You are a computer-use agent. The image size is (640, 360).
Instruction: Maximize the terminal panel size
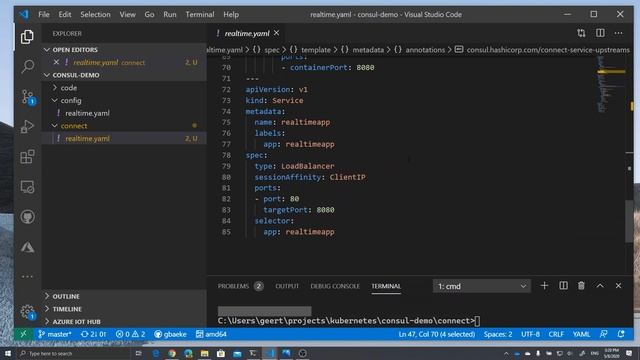pyautogui.click(x=600, y=286)
